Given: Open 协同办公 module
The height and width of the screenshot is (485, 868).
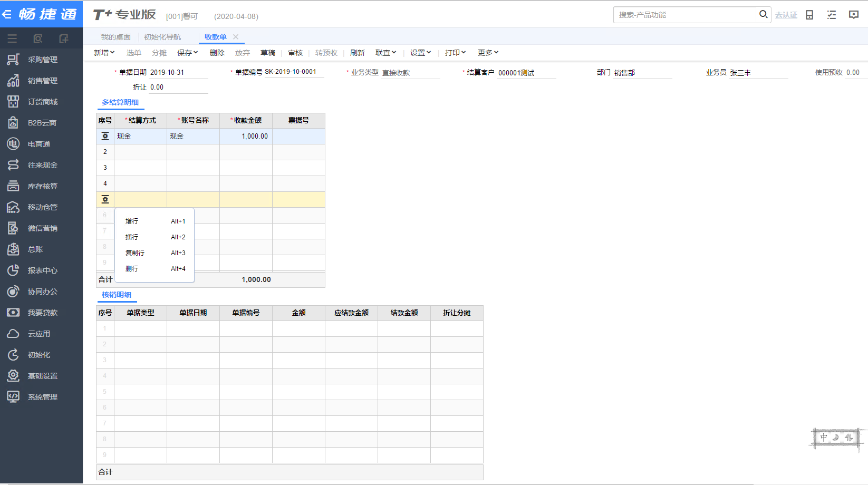Looking at the screenshot, I should (x=41, y=292).
